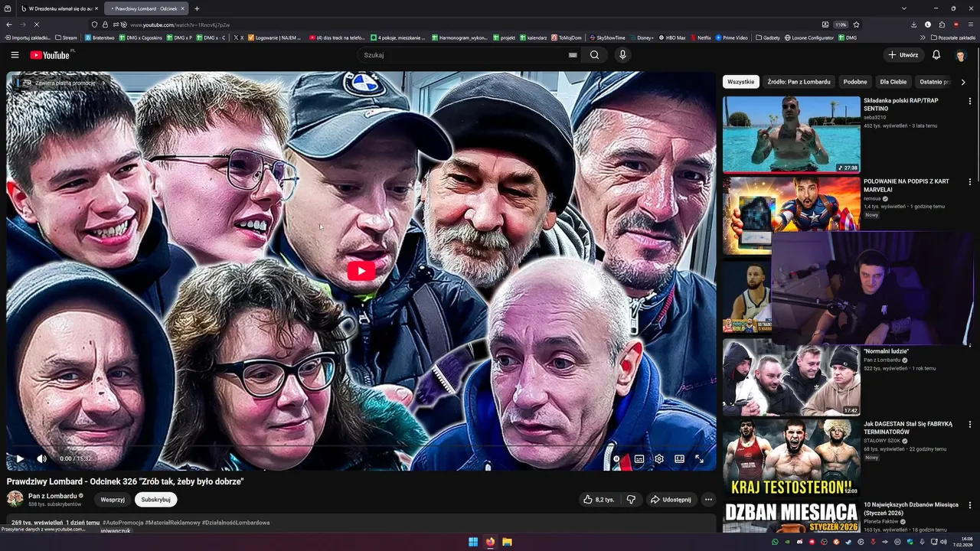The image size is (980, 551).
Task: Play the video with the red center button
Action: pos(361,270)
